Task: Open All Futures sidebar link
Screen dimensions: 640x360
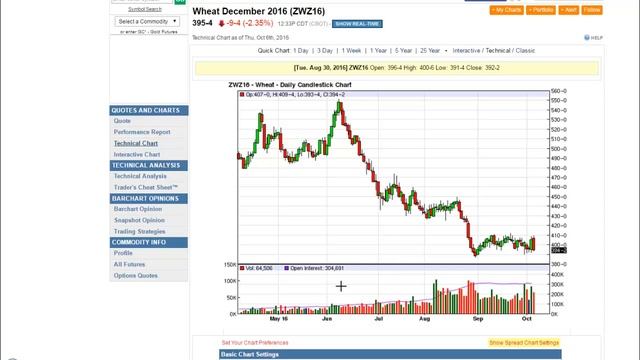Action: pos(129,264)
